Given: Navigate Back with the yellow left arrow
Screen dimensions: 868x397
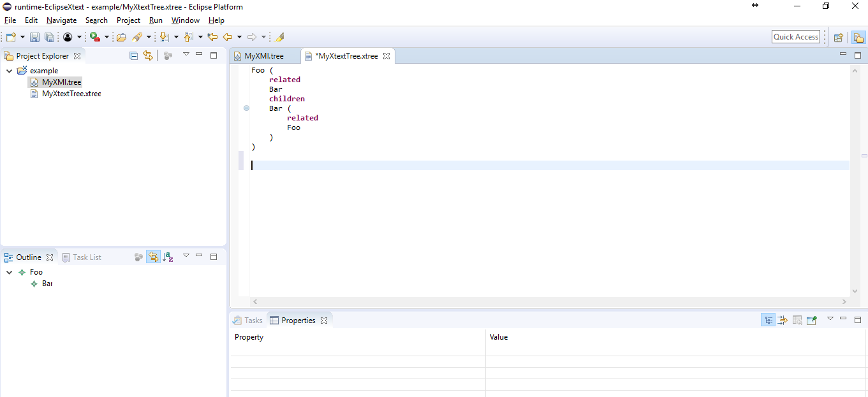Looking at the screenshot, I should 228,37.
